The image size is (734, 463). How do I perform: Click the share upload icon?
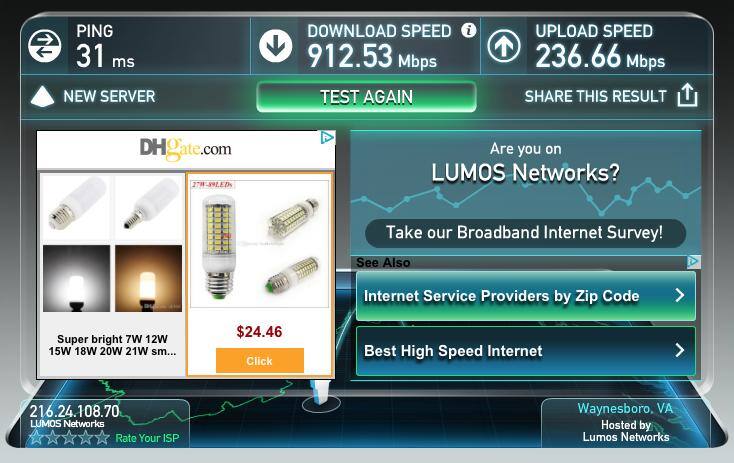click(687, 95)
